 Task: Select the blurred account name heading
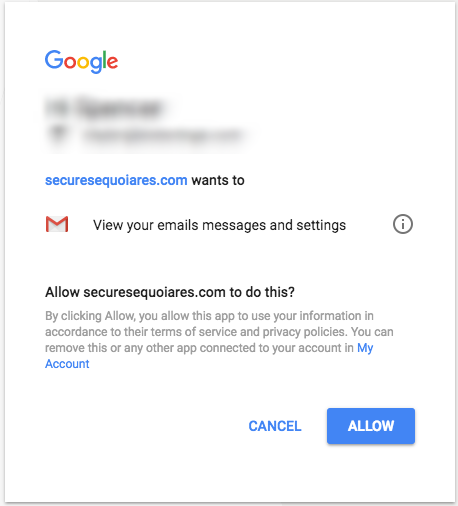tap(103, 107)
